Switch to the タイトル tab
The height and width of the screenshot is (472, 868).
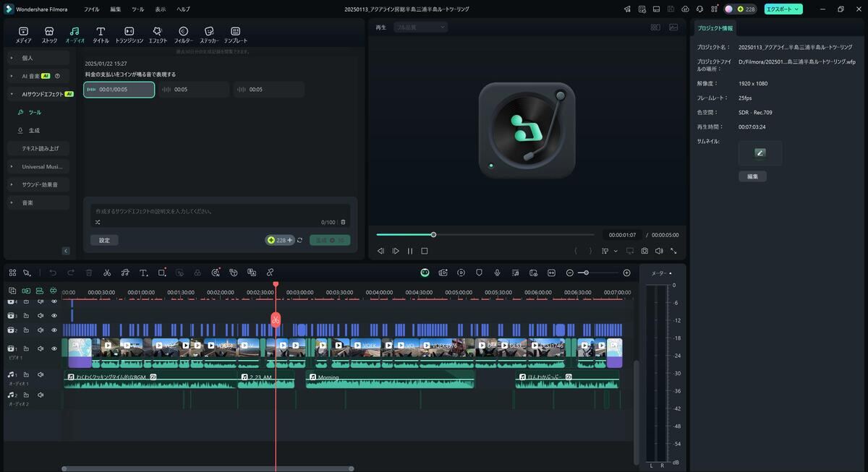pyautogui.click(x=101, y=35)
